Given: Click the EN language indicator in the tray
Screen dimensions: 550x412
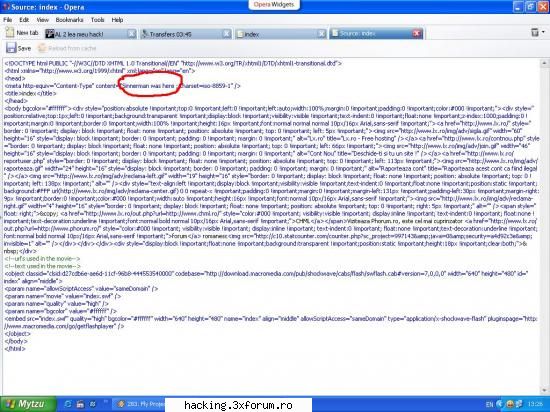Looking at the screenshot, I should 489,404.
